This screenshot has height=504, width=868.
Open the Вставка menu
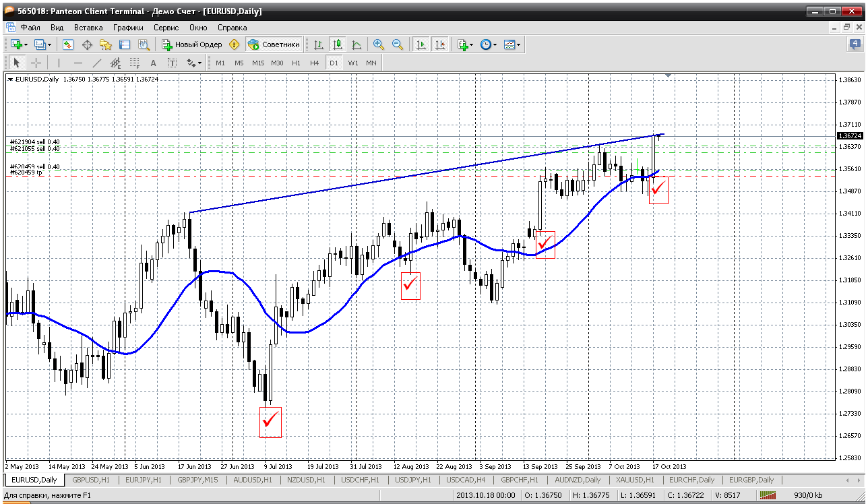coord(88,28)
